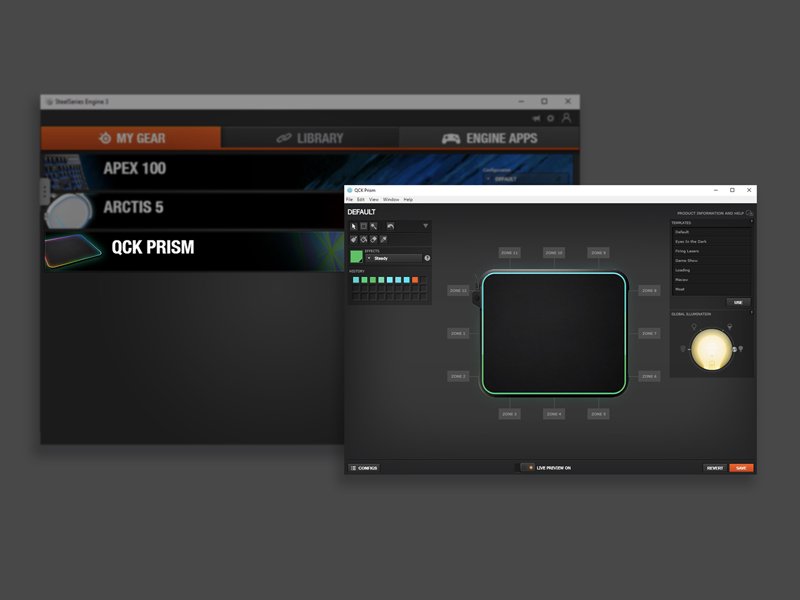Open the Steady effects dropdown
The image size is (800, 600).
(x=394, y=258)
